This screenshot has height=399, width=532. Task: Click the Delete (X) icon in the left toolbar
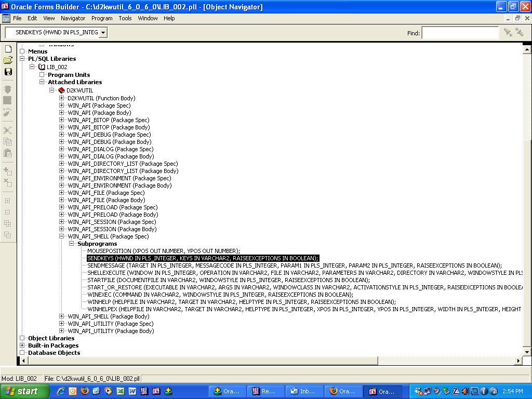[x=7, y=183]
